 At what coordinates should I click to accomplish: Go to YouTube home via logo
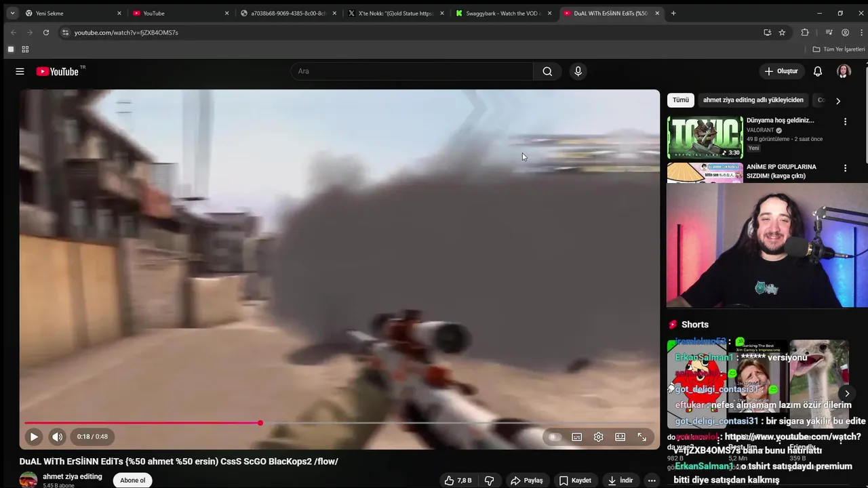click(x=58, y=71)
